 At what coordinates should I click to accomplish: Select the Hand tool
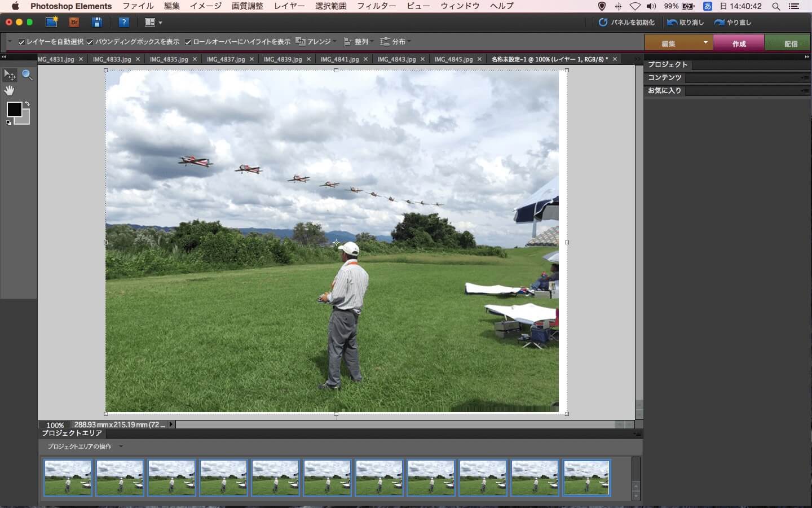click(10, 90)
